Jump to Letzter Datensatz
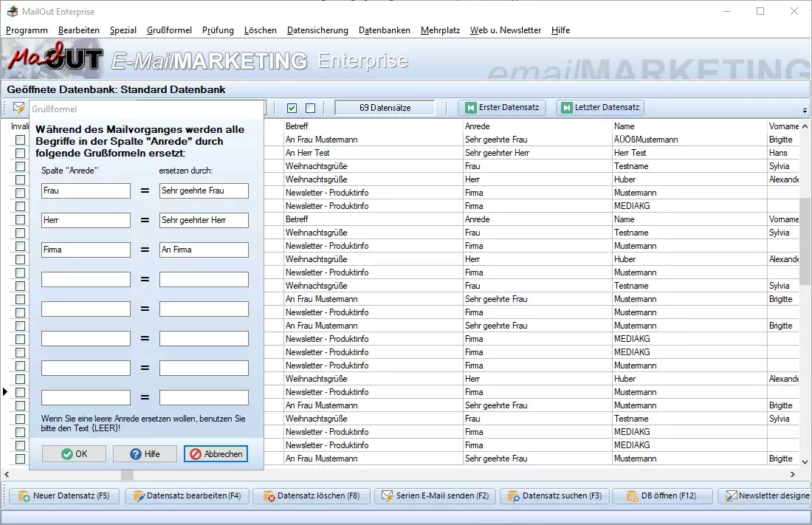This screenshot has width=812, height=525. [x=599, y=108]
